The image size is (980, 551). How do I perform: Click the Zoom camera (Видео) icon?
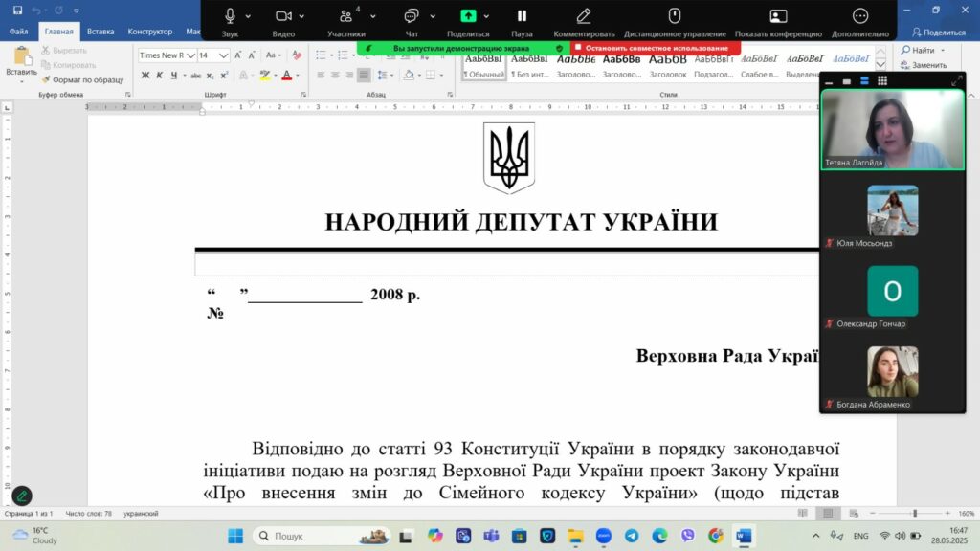[x=283, y=16]
